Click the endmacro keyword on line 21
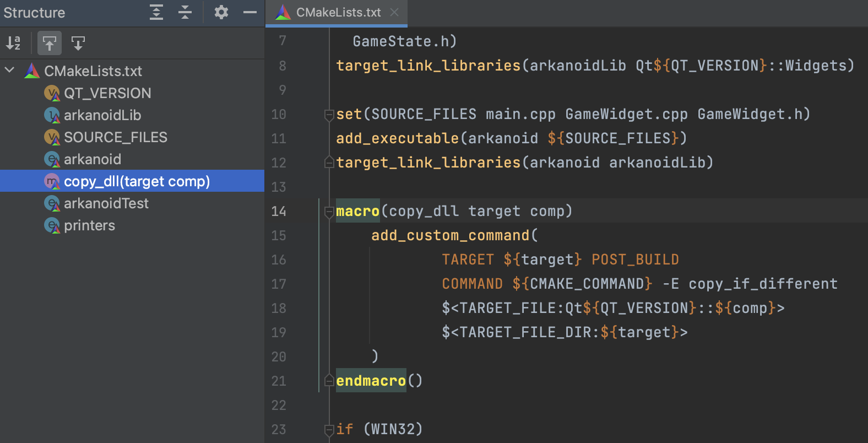This screenshot has height=443, width=868. (x=371, y=381)
